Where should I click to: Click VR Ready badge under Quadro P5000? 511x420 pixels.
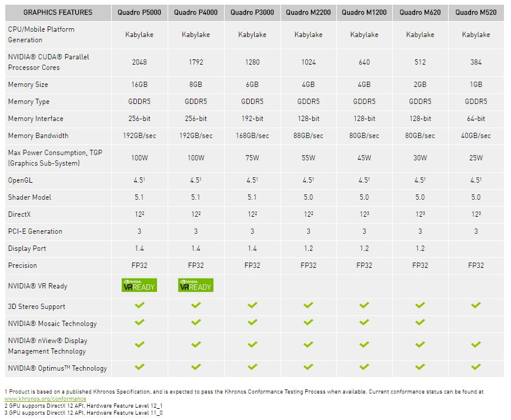pyautogui.click(x=139, y=285)
